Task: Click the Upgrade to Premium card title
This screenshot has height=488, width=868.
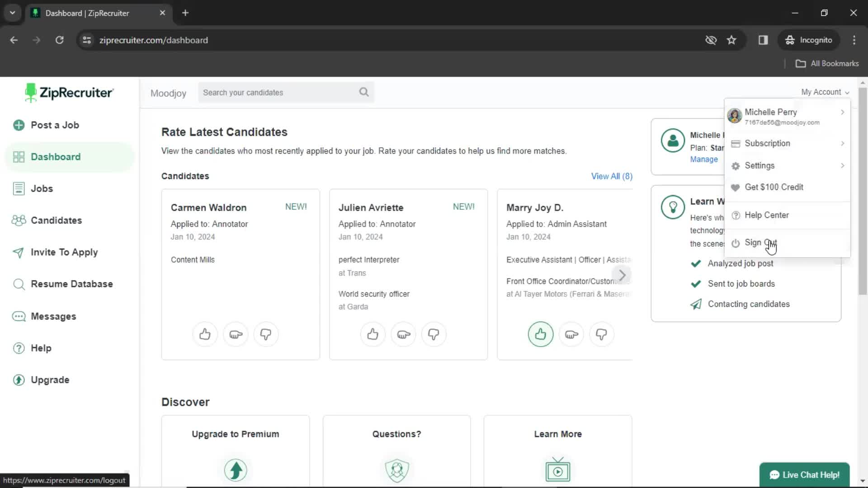Action: 236,434
